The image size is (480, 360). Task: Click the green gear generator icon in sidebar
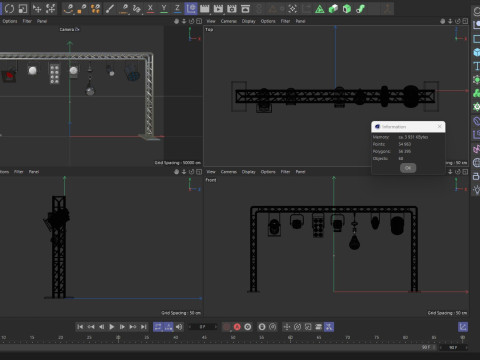(476, 107)
